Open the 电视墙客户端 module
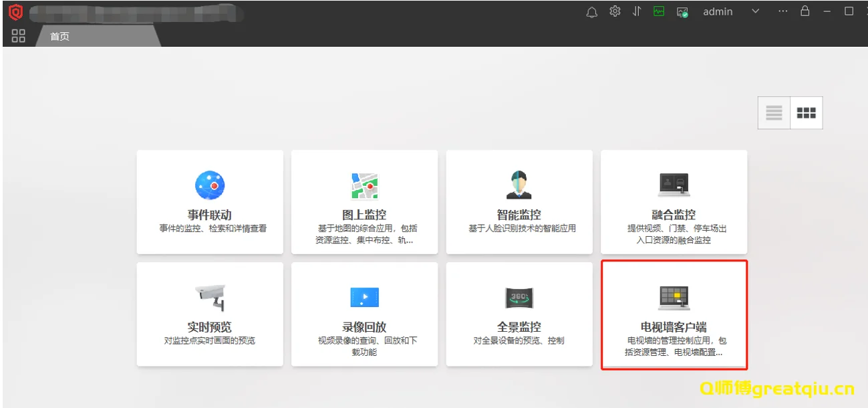Image resolution: width=868 pixels, height=408 pixels. [674, 314]
